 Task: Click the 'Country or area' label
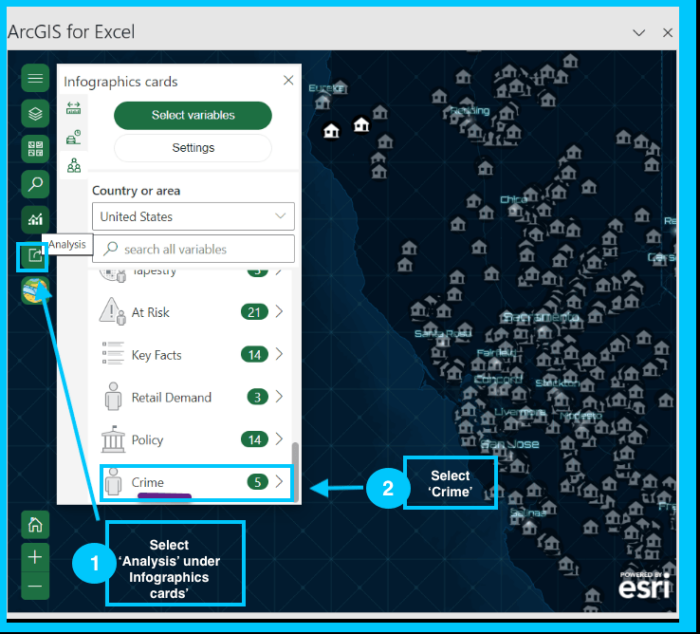(x=136, y=191)
